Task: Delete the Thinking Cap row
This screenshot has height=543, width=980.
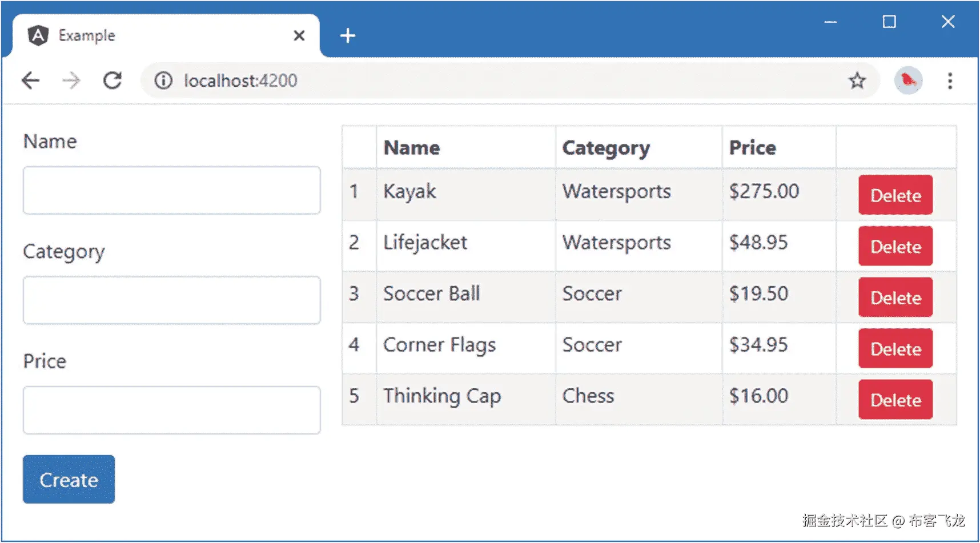Action: (x=895, y=400)
